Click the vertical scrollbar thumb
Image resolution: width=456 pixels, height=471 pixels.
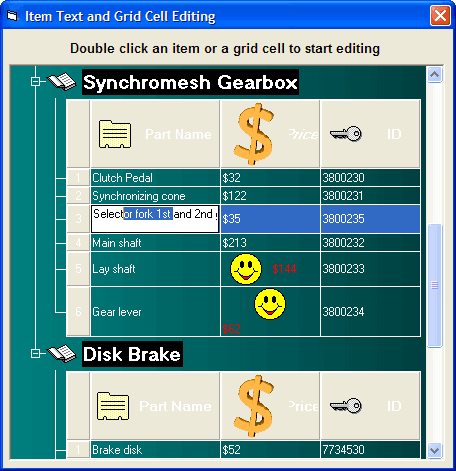435,286
